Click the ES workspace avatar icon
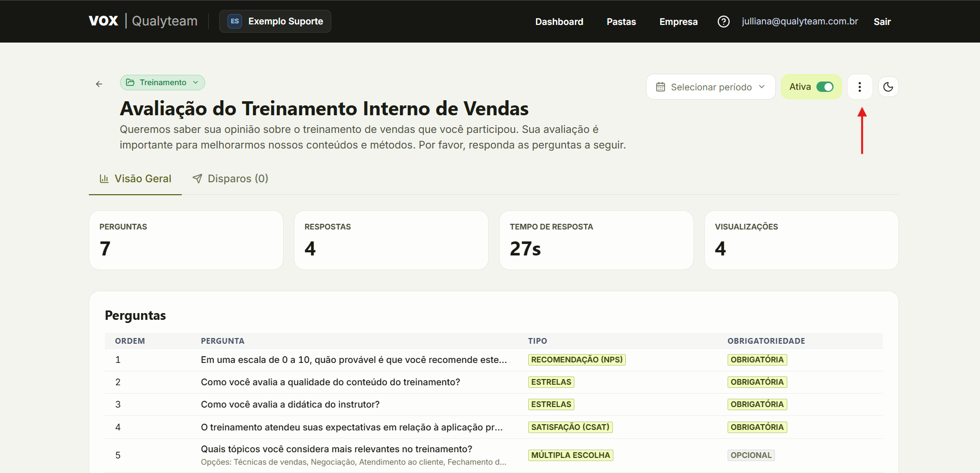 [x=235, y=21]
